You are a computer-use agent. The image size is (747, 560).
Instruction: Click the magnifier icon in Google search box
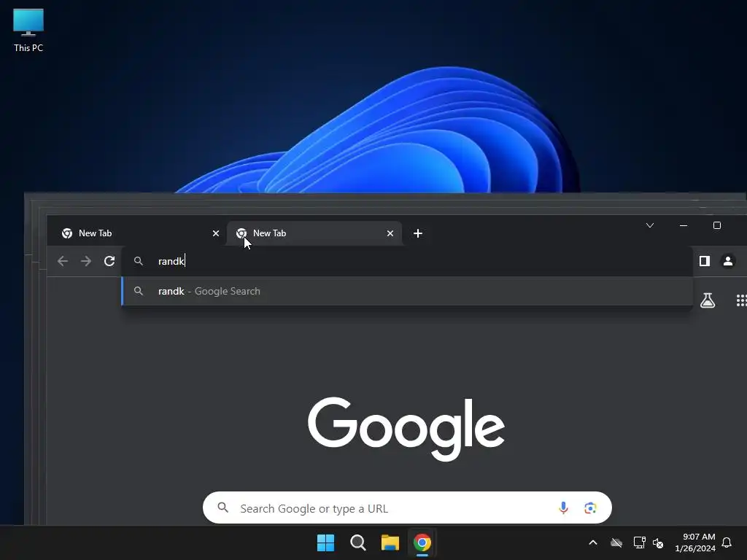point(223,507)
